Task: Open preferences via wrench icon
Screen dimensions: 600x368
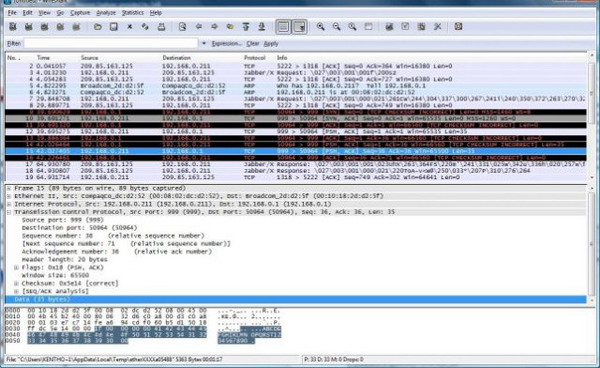Action: (x=437, y=27)
